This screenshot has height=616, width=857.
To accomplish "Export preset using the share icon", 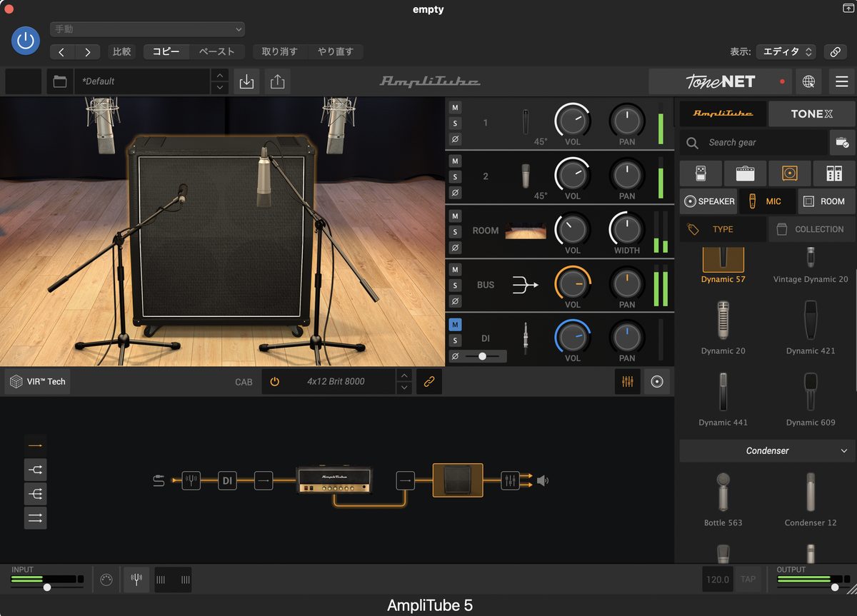I will [277, 81].
